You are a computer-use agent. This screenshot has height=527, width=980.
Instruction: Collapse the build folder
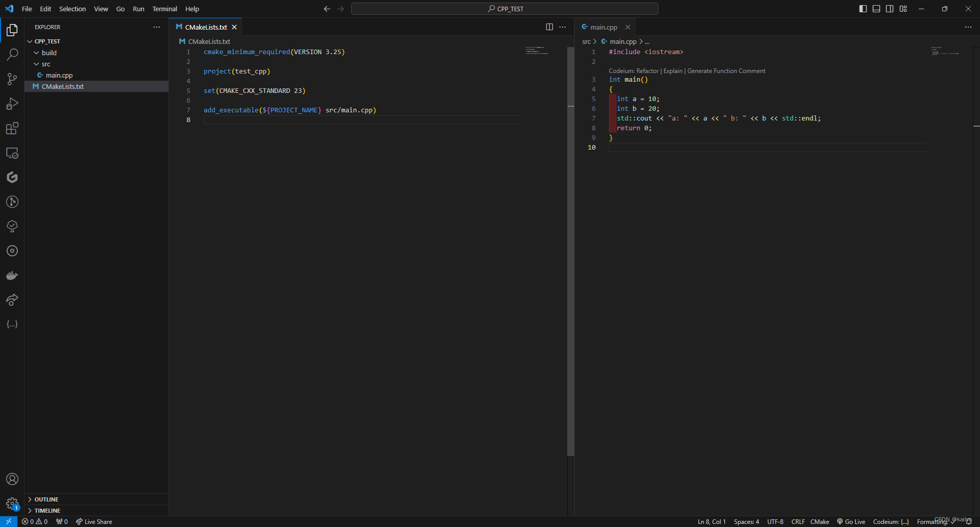pyautogui.click(x=96, y=53)
